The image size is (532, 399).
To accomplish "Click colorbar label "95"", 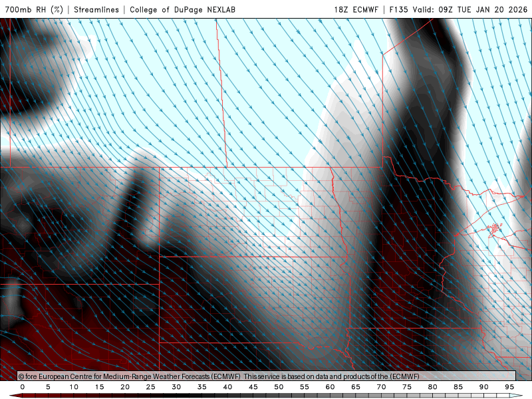I will point(509,387).
